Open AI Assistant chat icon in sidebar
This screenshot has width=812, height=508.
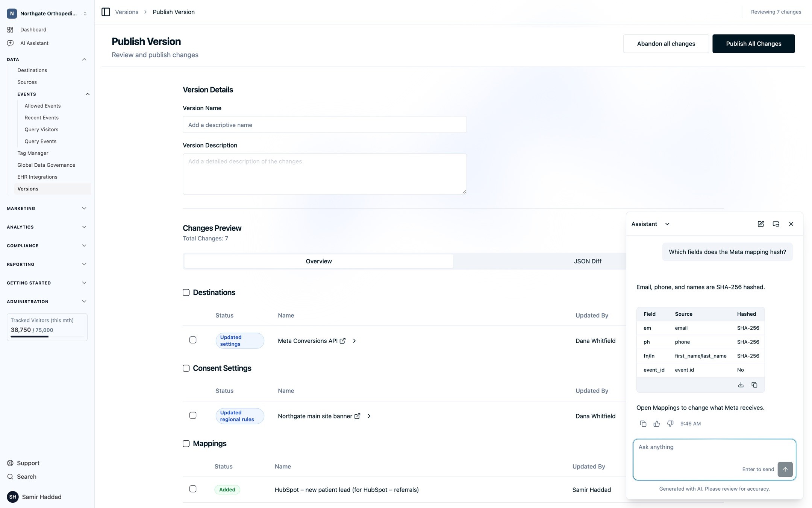point(10,43)
